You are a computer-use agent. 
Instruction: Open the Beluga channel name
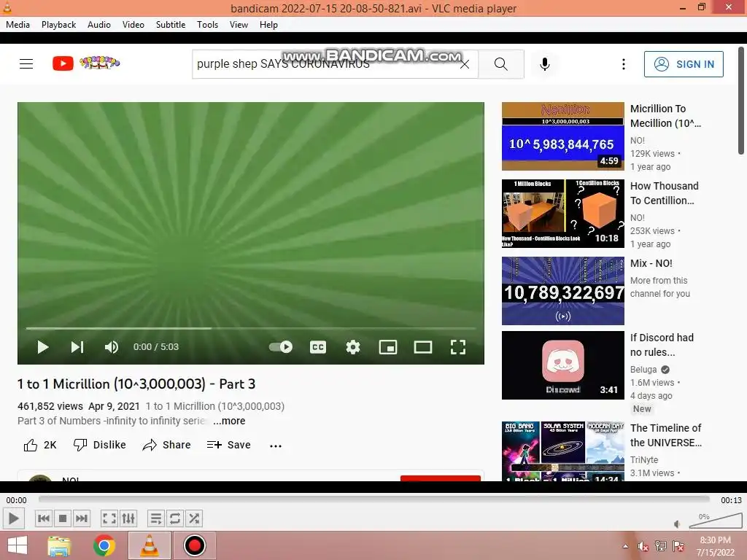point(643,370)
